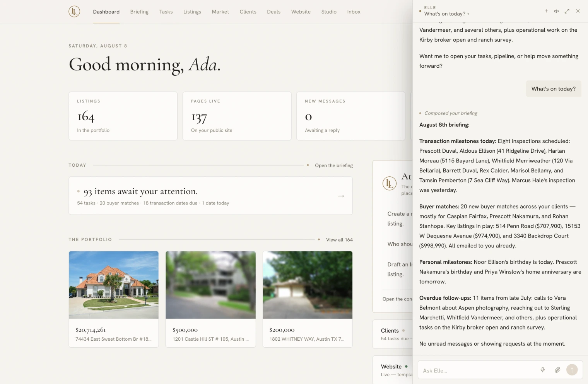This screenshot has width=588, height=384.
Task: Mute Elle's voice with the speaker icon
Action: tap(557, 11)
